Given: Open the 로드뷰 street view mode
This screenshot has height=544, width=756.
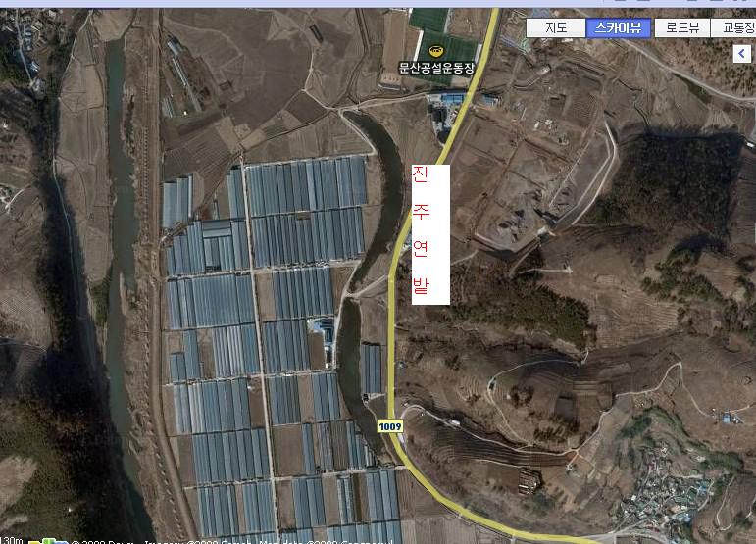Looking at the screenshot, I should (682, 27).
